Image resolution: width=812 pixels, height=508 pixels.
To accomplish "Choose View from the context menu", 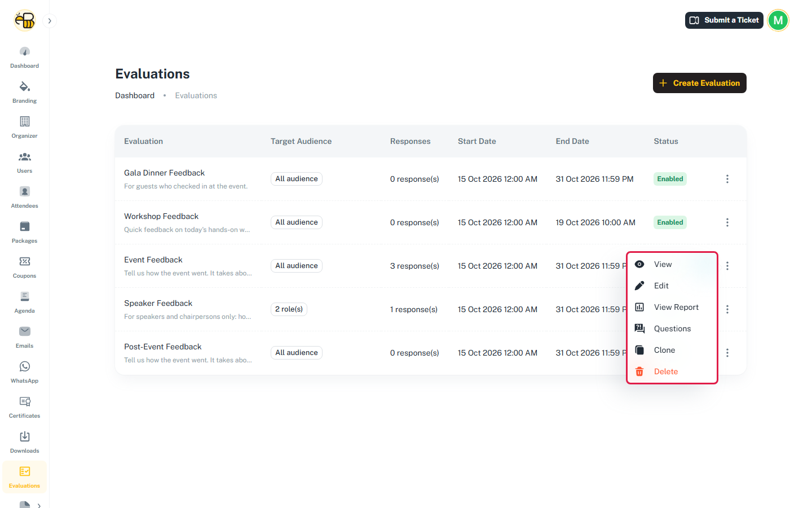I will pyautogui.click(x=672, y=264).
